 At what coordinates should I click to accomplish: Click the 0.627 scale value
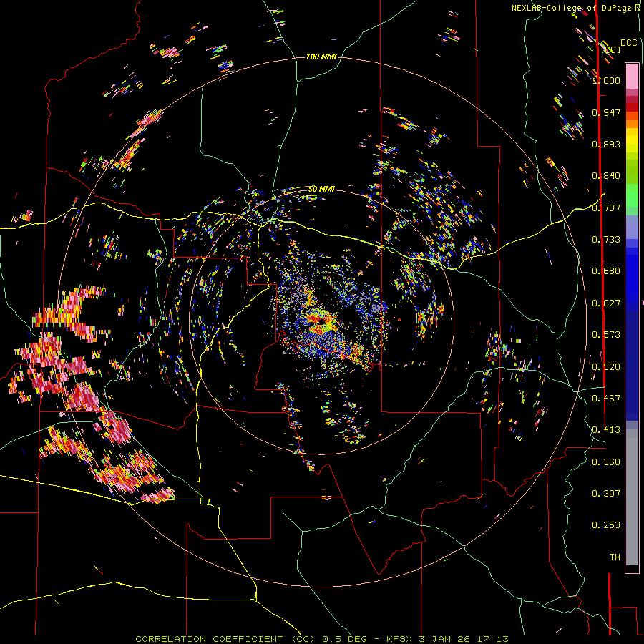click(x=606, y=303)
